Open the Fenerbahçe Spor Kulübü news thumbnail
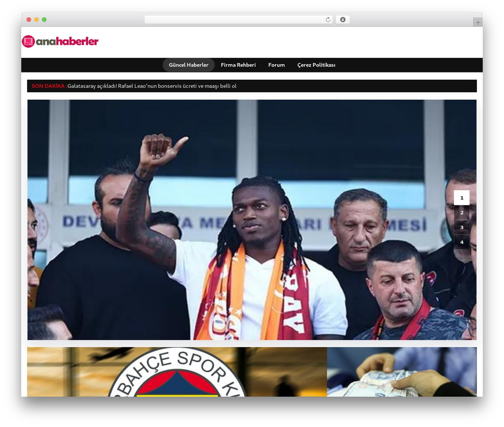The height and width of the screenshot is (427, 504). point(177,372)
